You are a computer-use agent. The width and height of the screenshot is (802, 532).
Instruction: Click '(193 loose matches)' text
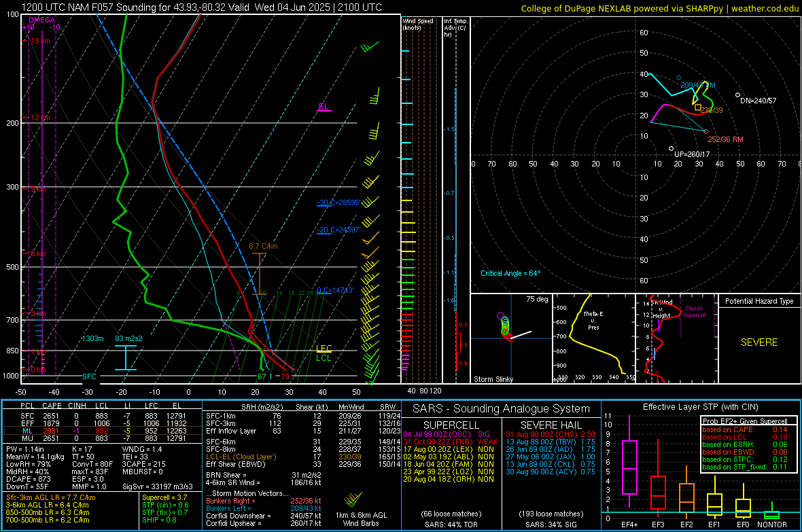pos(551,514)
